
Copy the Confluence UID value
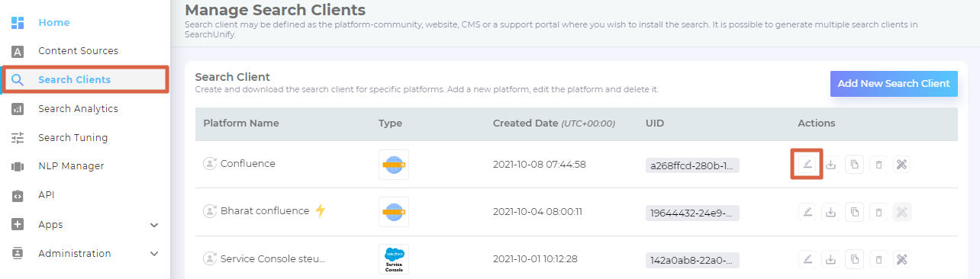pyautogui.click(x=692, y=165)
